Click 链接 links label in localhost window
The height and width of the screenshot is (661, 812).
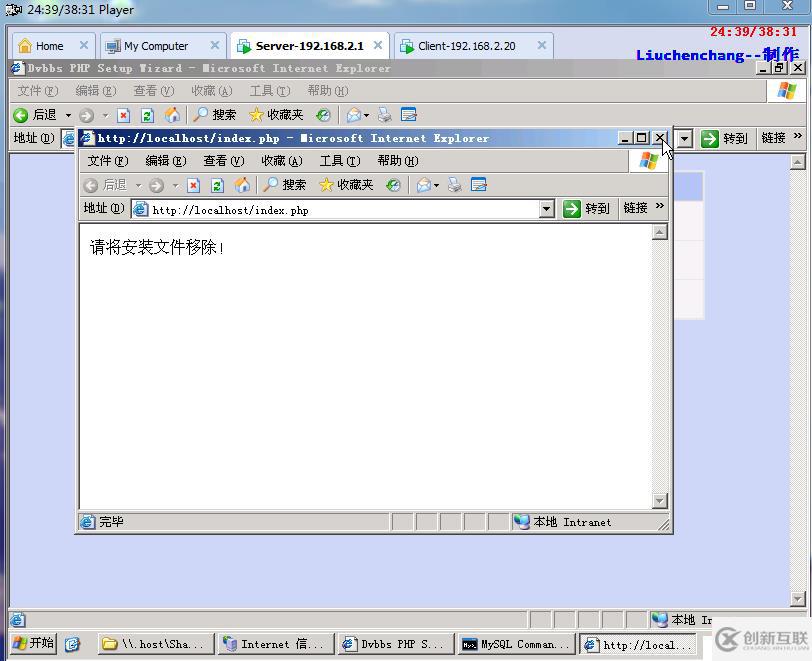635,208
